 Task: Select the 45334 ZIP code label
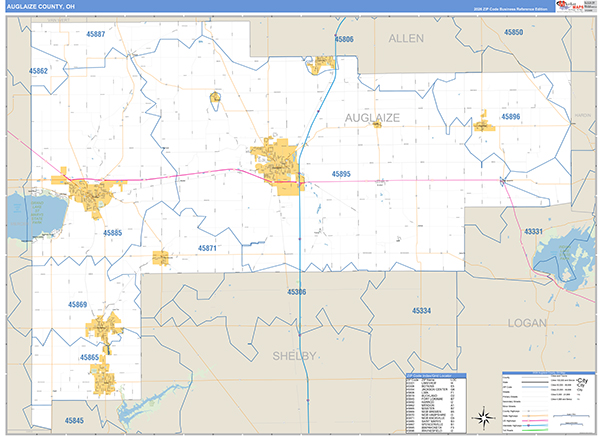pyautogui.click(x=421, y=311)
